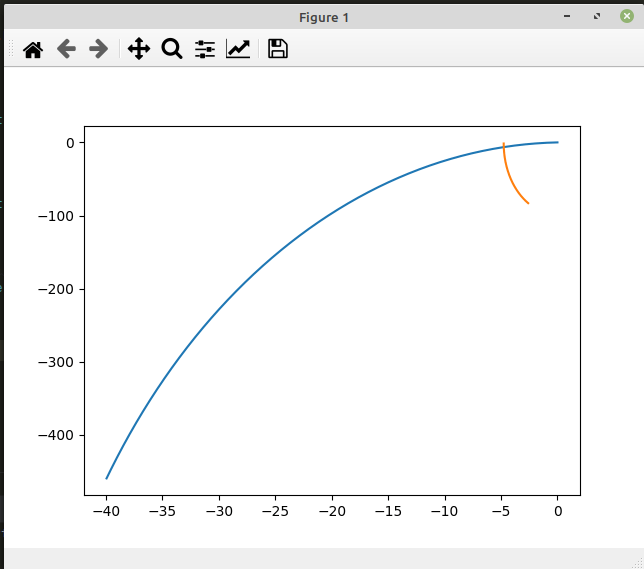Viewport: 644px width, 569px height.
Task: Click the y-axis label −100
Action: (56, 216)
